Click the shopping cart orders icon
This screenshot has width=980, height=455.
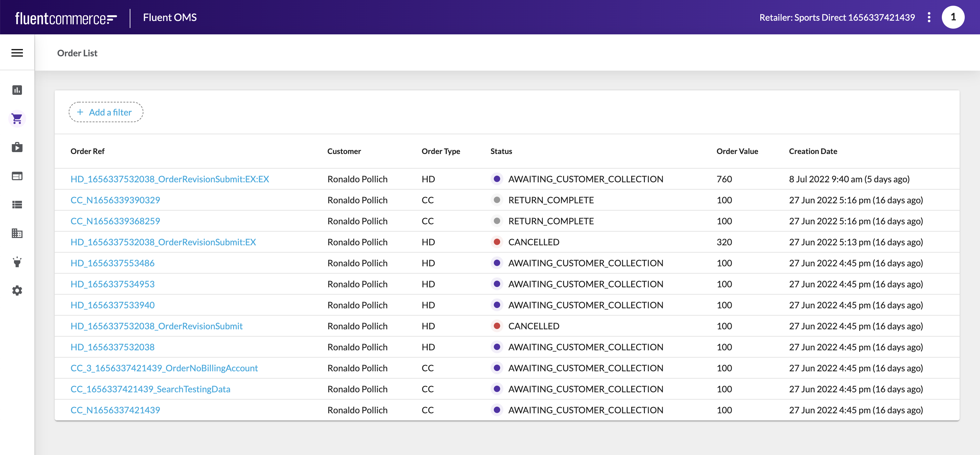(17, 119)
